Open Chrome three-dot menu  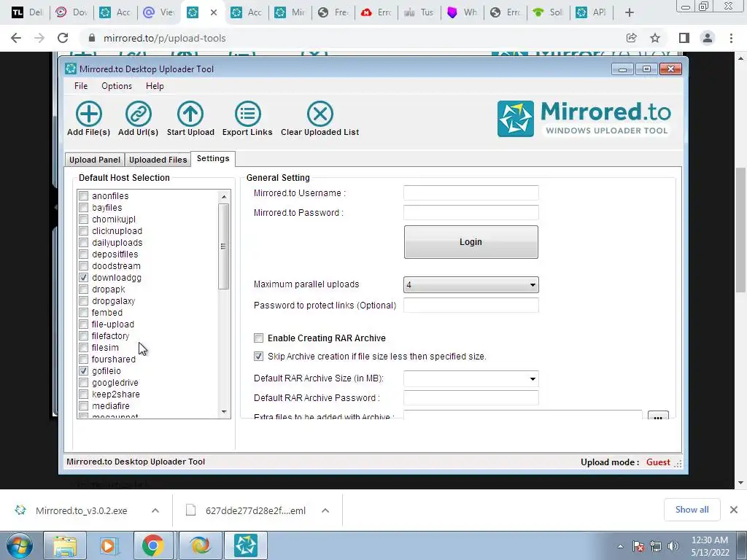[731, 38]
